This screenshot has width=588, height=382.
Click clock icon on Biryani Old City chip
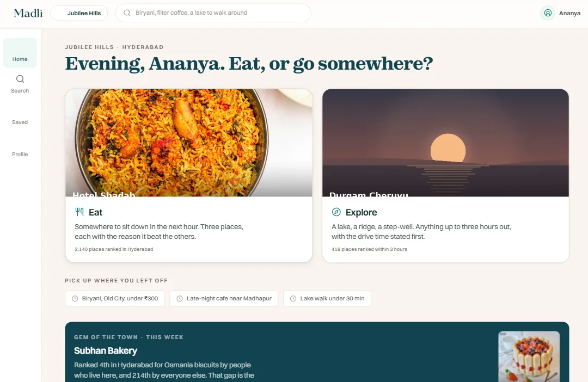pos(75,298)
